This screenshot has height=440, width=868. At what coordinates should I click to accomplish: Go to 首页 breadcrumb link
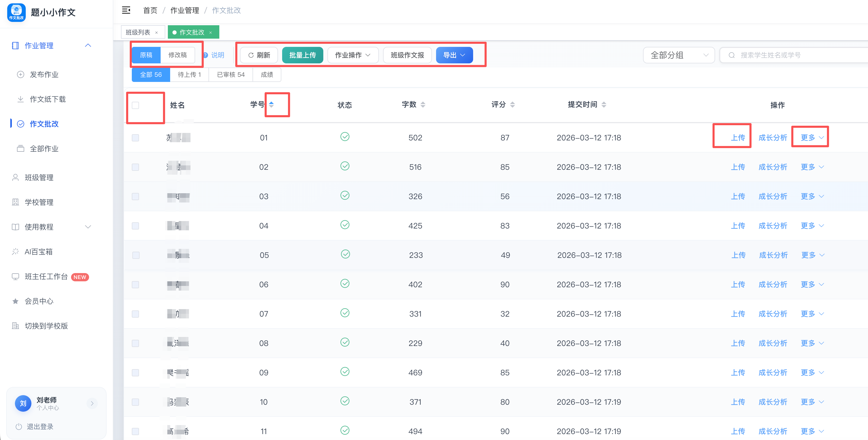pos(150,11)
